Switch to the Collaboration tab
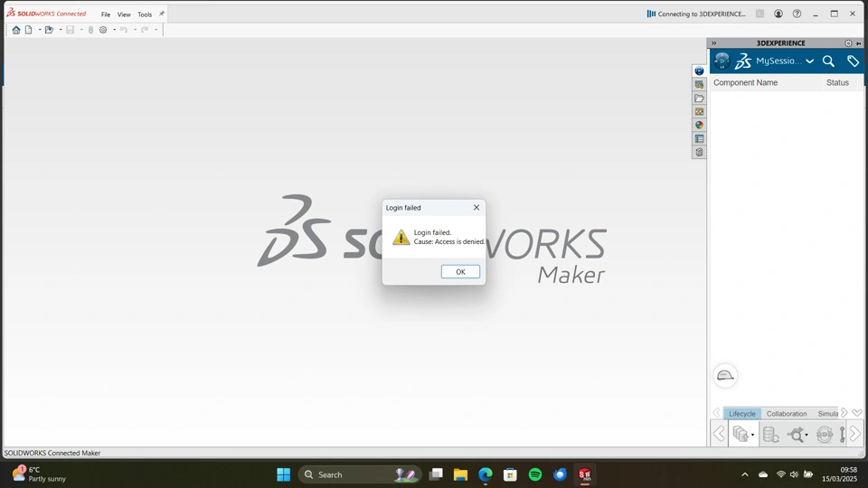Viewport: 868px width, 488px height. pos(786,414)
